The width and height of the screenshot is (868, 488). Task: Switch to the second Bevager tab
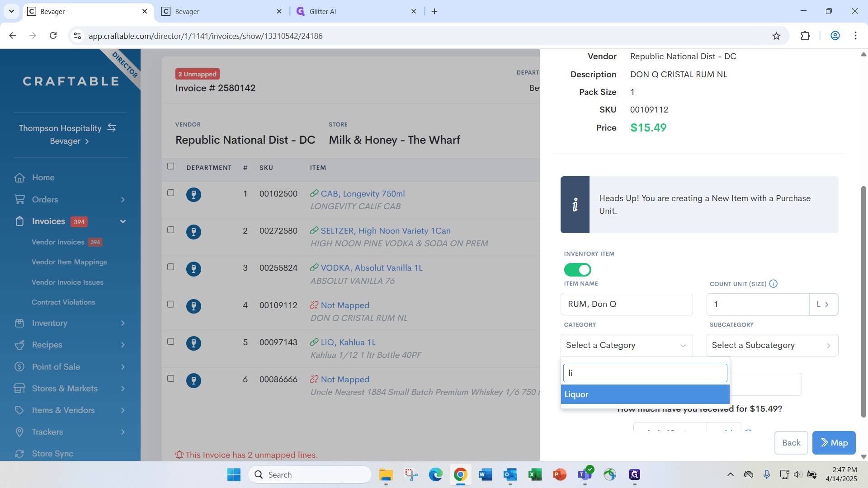[222, 11]
